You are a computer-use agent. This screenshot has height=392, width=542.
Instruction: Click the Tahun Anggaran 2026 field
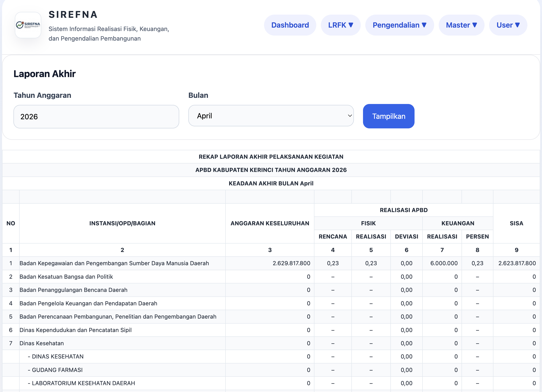click(x=96, y=117)
